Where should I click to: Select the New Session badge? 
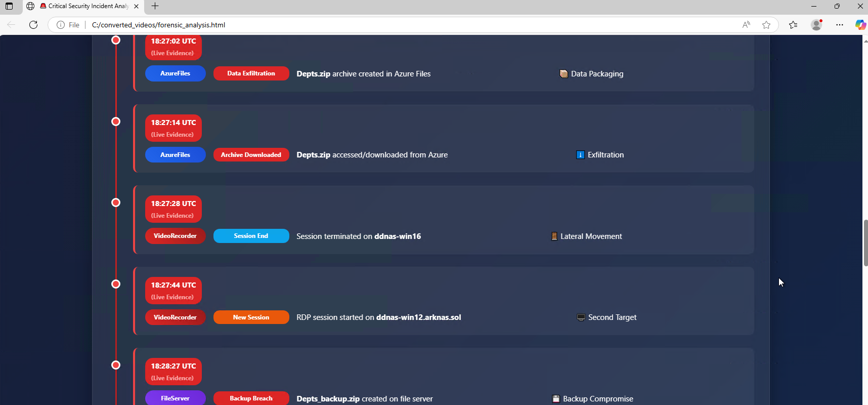251,317
